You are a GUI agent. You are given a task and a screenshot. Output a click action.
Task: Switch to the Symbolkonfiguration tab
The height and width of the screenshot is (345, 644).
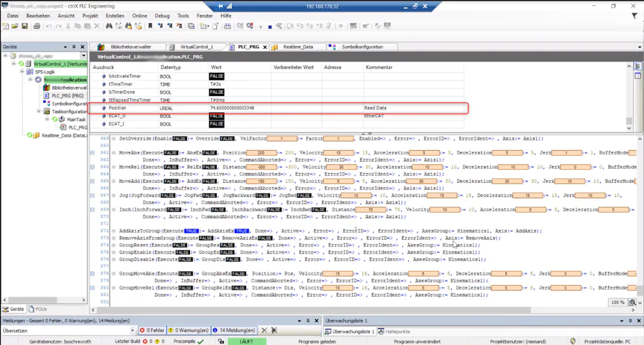pos(362,47)
